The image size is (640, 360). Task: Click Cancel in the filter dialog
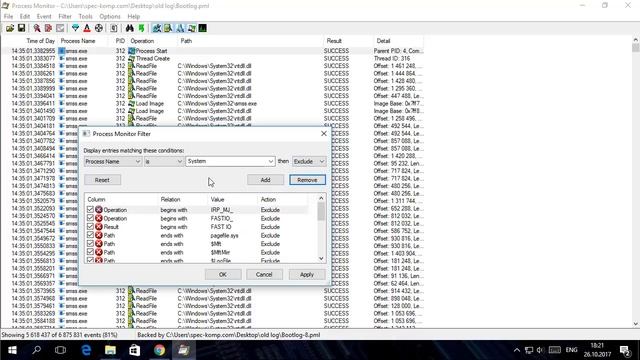pos(264,274)
